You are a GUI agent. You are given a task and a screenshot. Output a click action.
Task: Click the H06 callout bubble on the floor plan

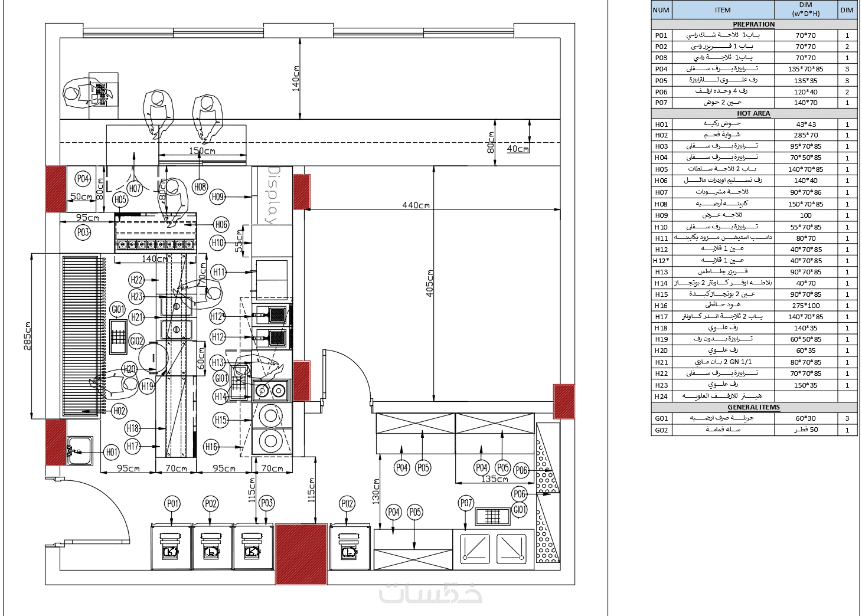click(x=221, y=224)
